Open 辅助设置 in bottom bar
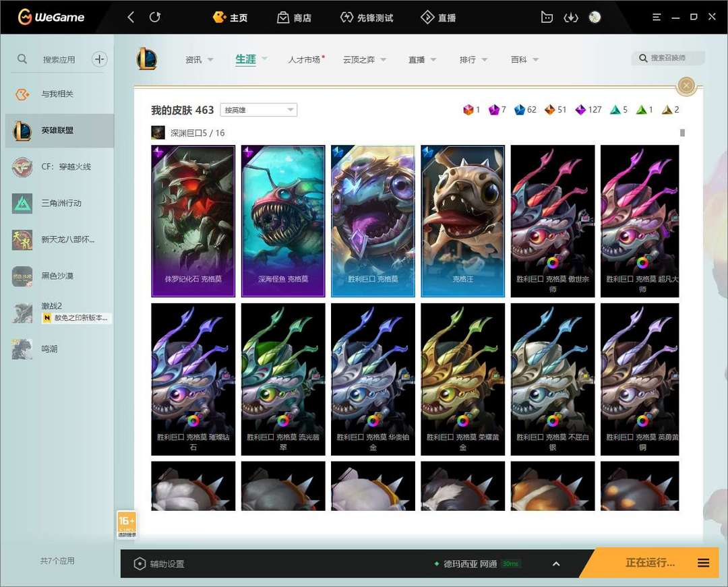 [159, 564]
